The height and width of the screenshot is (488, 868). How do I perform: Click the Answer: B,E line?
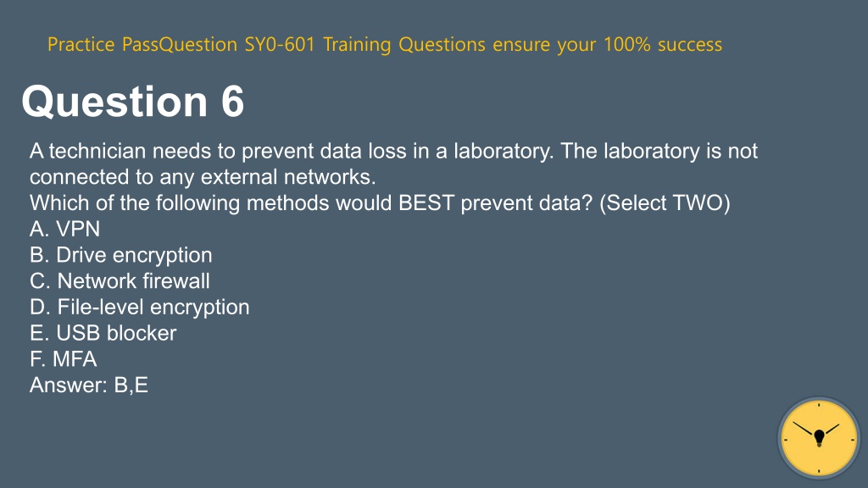88,385
